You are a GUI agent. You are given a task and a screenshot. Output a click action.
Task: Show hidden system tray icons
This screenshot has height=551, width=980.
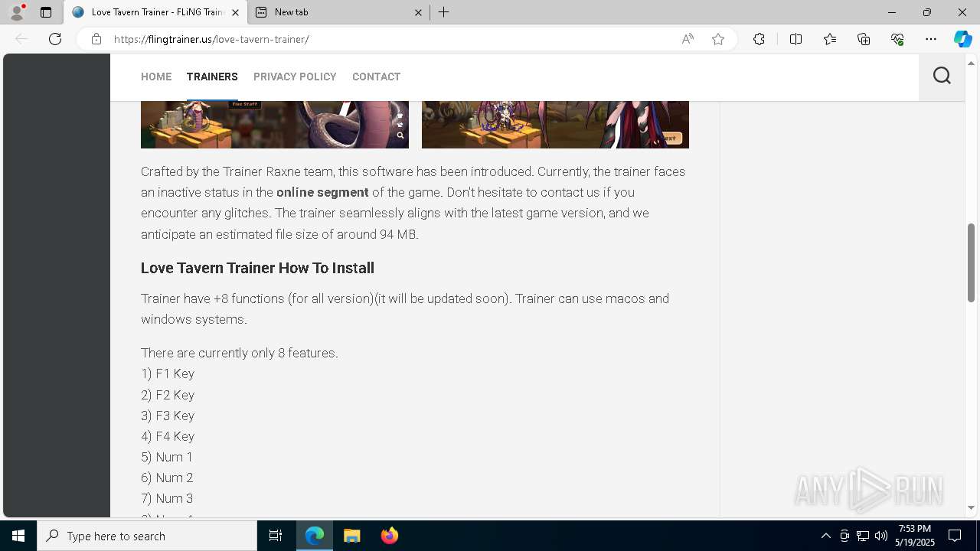tap(825, 536)
